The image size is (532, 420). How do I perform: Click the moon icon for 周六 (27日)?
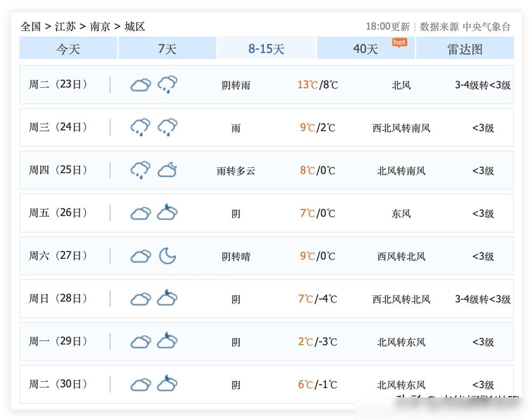(x=167, y=256)
